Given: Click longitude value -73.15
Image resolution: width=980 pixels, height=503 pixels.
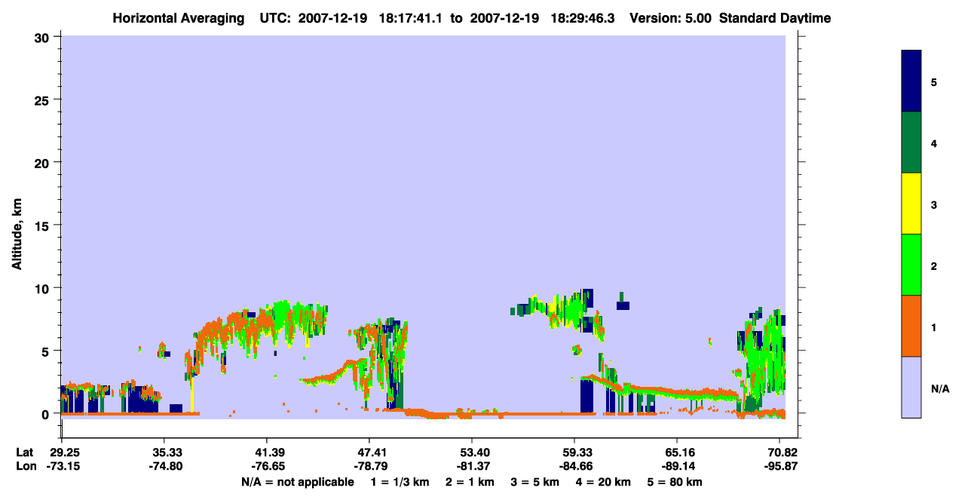Looking at the screenshot, I should tap(62, 467).
